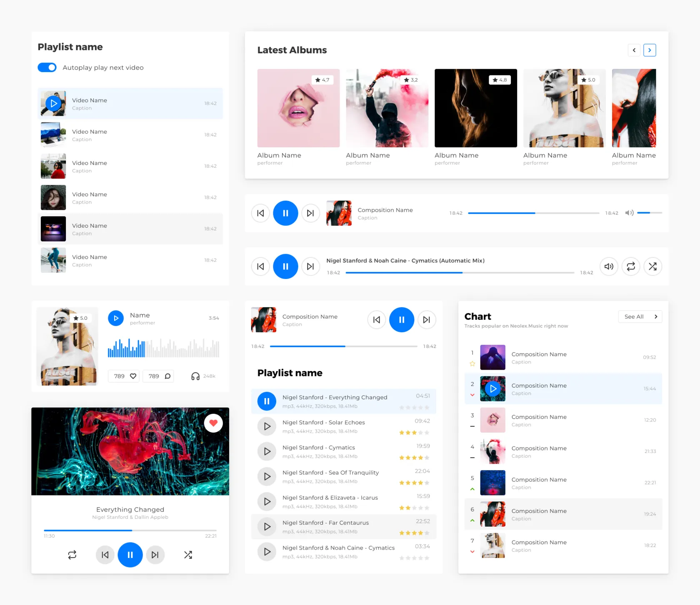Disable the Autoplay play next video toggle
The height and width of the screenshot is (605, 700).
pyautogui.click(x=47, y=67)
